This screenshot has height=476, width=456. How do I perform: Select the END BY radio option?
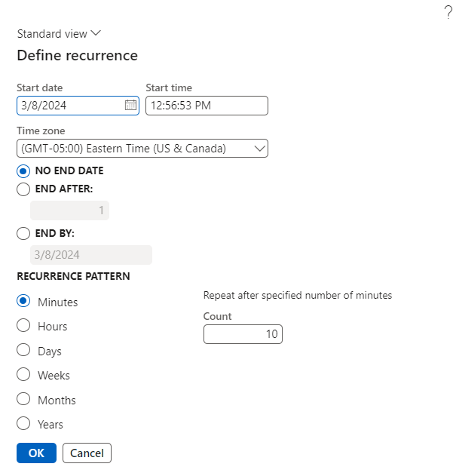coord(23,234)
